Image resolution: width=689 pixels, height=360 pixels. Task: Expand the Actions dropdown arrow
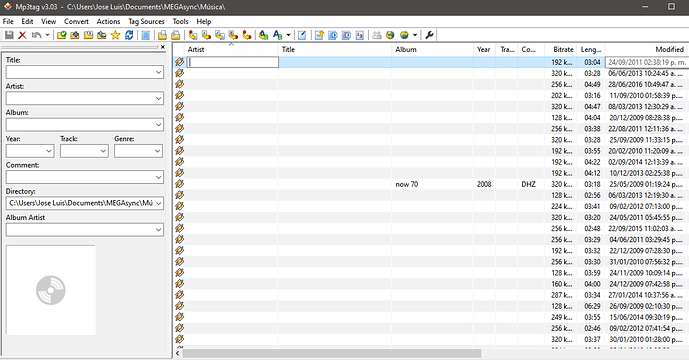(x=288, y=35)
